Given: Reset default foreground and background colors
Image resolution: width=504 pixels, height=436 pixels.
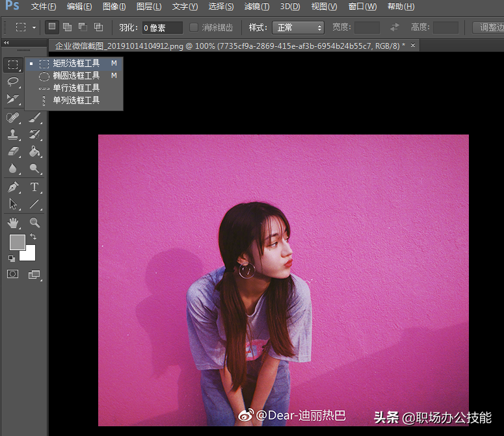Looking at the screenshot, I should [12, 258].
